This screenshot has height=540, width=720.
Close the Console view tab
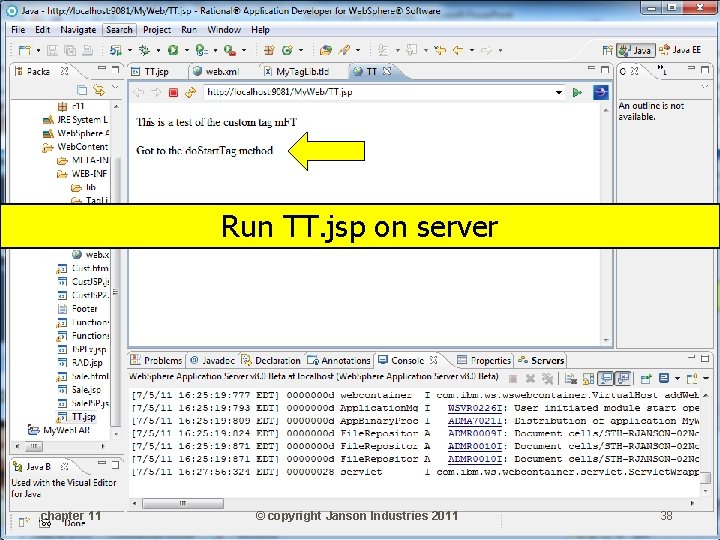click(433, 360)
